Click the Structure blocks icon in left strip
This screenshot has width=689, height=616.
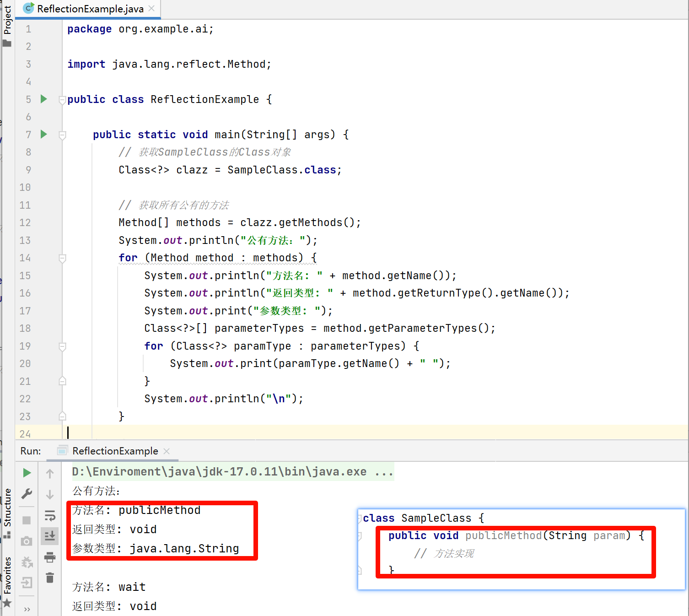coord(7,535)
